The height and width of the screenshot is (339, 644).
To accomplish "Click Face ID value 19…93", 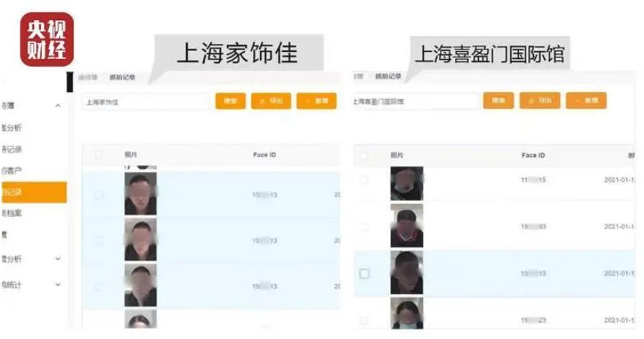I will point(533,226).
